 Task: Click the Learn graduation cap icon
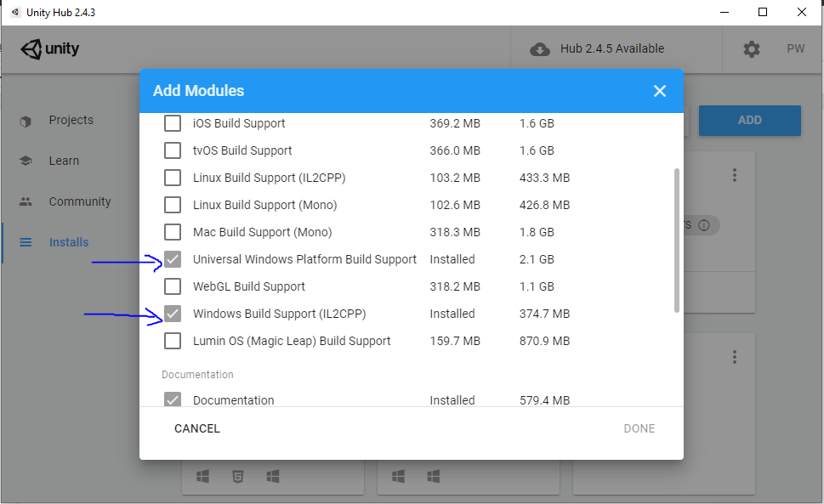[26, 161]
